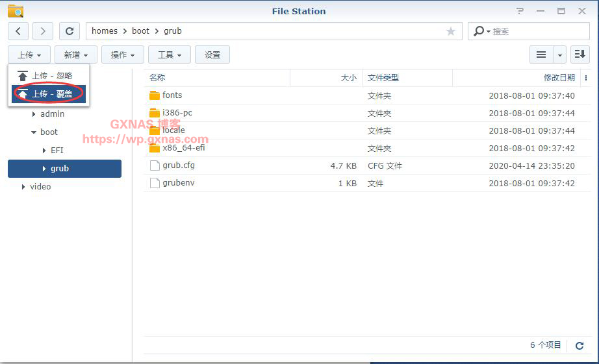Click the 1 KB size cell
599x364 pixels.
pos(348,184)
